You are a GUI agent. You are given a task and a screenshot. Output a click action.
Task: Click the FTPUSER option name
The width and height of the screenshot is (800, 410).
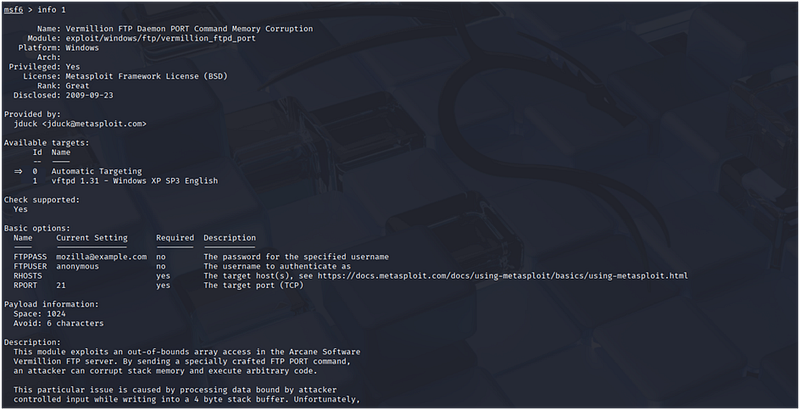click(x=30, y=266)
